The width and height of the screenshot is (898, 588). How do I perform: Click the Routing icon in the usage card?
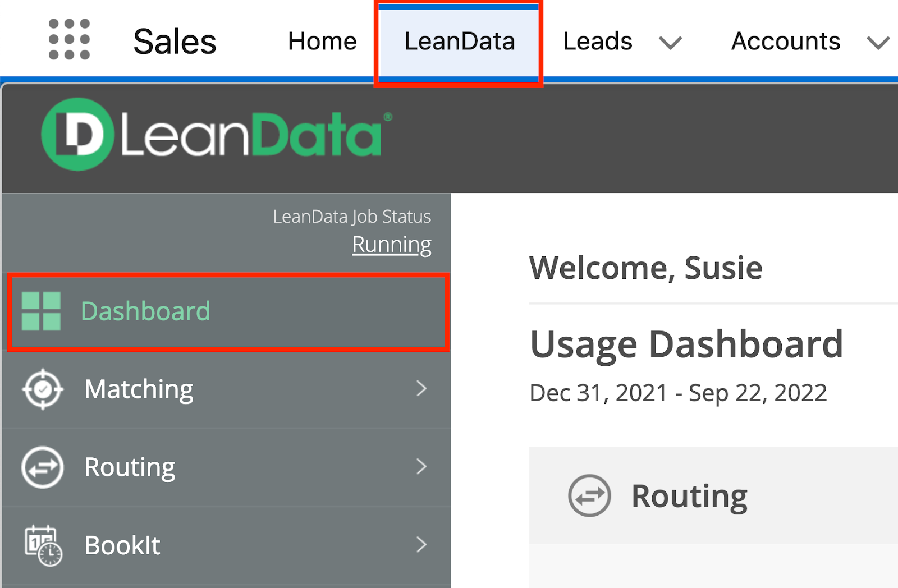click(589, 495)
